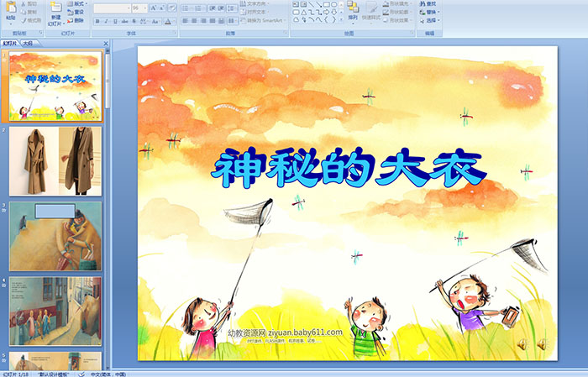Delete slide using the 删除 button

click(x=76, y=20)
